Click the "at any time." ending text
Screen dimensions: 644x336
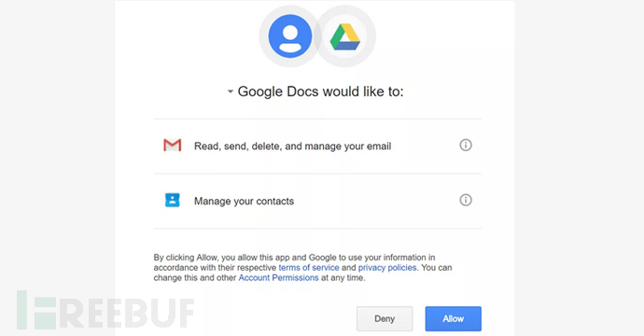pos(343,278)
